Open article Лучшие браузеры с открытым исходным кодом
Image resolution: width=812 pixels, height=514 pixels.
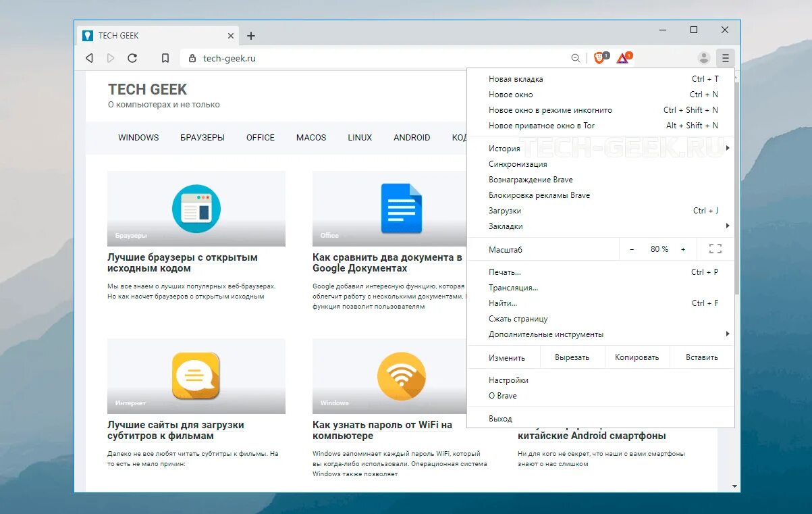click(x=182, y=263)
